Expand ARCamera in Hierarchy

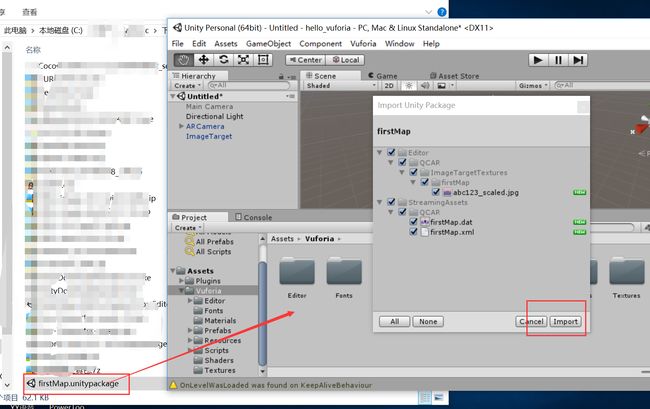point(181,126)
